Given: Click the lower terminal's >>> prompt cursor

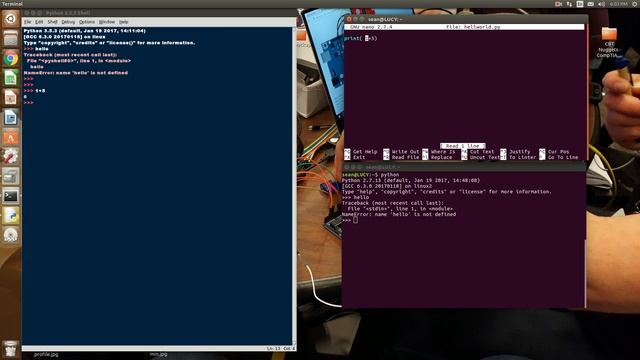Looking at the screenshot, I should click(x=356, y=220).
